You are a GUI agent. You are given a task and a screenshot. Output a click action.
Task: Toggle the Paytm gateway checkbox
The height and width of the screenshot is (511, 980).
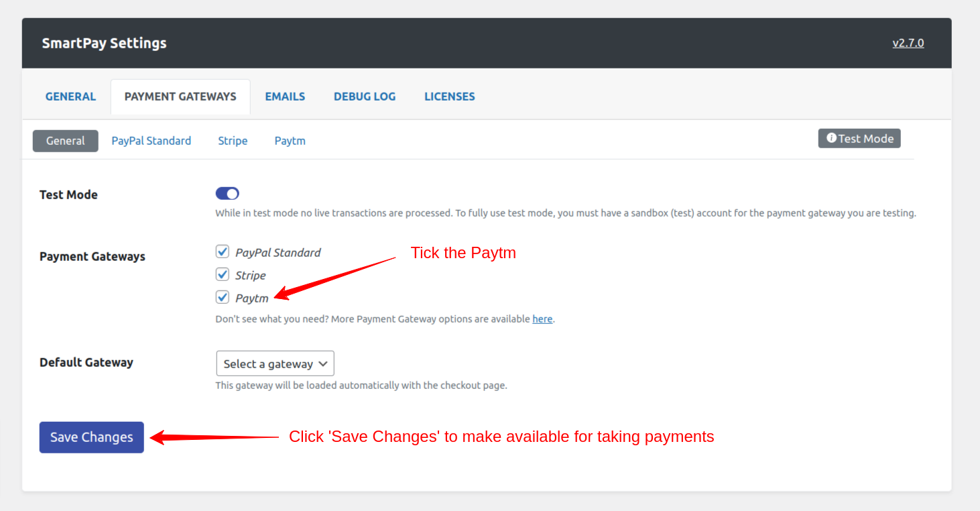pyautogui.click(x=223, y=298)
